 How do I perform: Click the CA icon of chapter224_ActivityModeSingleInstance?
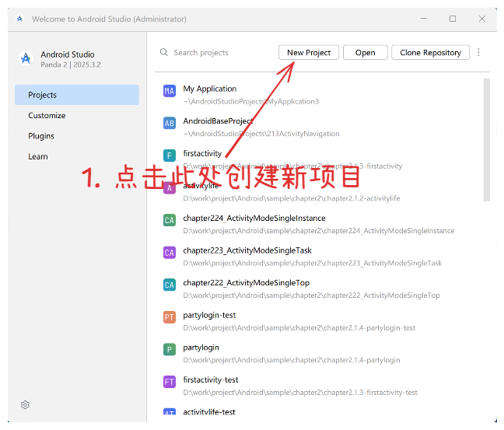170,220
